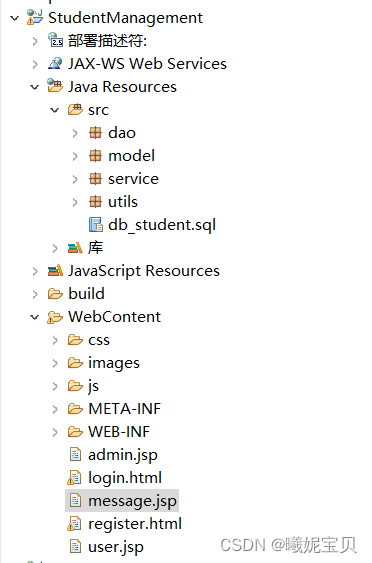Select the 'login.html' file name
The image size is (372, 563).
tap(125, 478)
